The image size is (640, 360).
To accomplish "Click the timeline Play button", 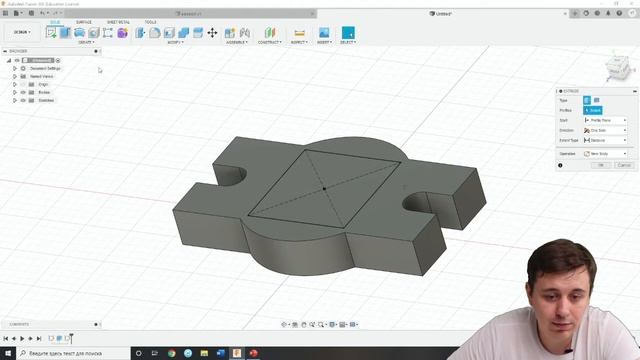I will 22,338.
